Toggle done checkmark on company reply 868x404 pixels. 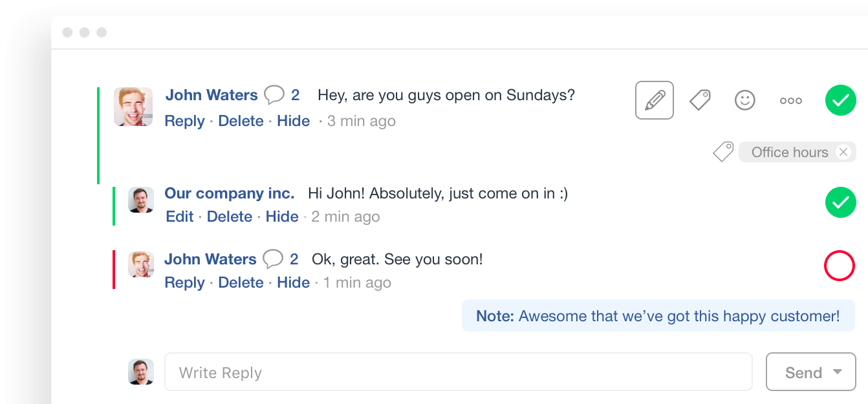pos(840,202)
